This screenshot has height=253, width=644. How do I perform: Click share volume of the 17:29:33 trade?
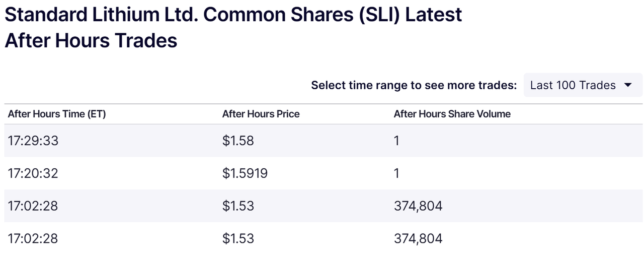tap(396, 141)
